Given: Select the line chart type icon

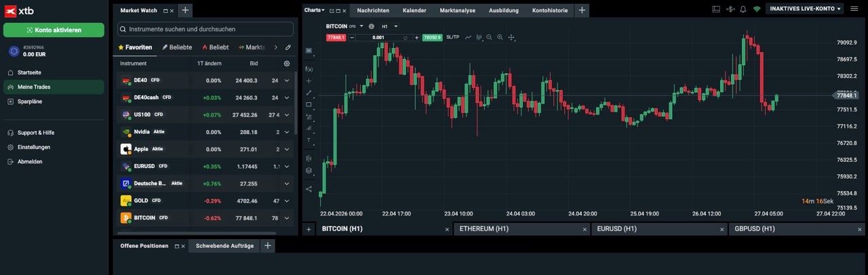Looking at the screenshot, I should pos(468,37).
